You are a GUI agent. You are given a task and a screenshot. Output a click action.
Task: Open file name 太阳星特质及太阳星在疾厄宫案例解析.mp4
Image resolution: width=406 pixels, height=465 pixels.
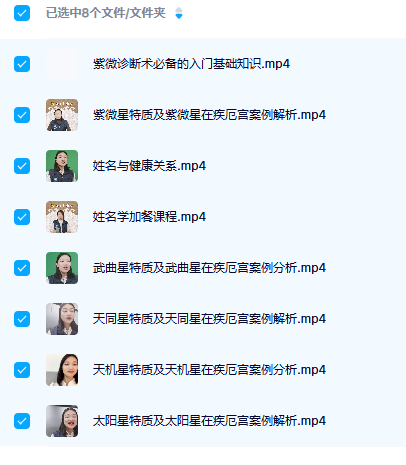209,421
